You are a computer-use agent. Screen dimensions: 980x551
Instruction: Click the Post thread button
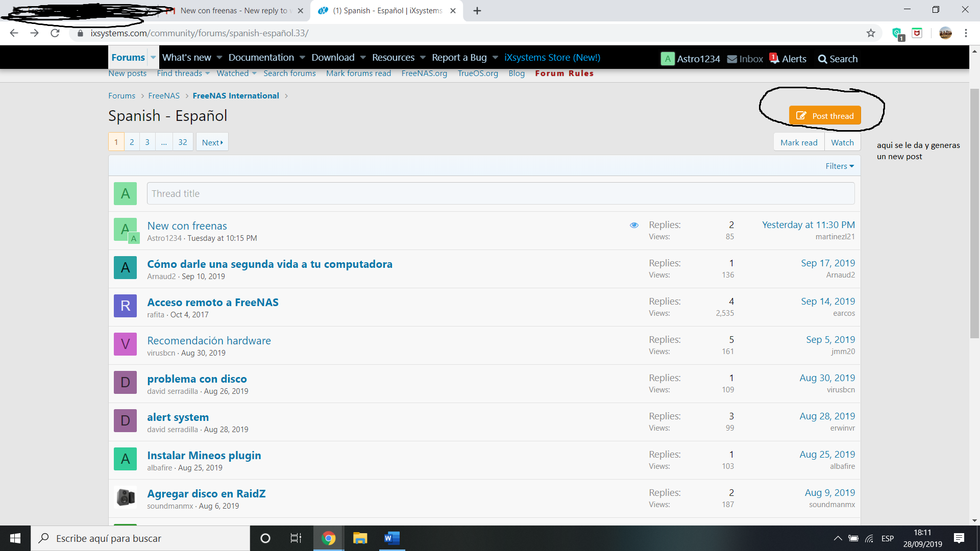pyautogui.click(x=825, y=116)
